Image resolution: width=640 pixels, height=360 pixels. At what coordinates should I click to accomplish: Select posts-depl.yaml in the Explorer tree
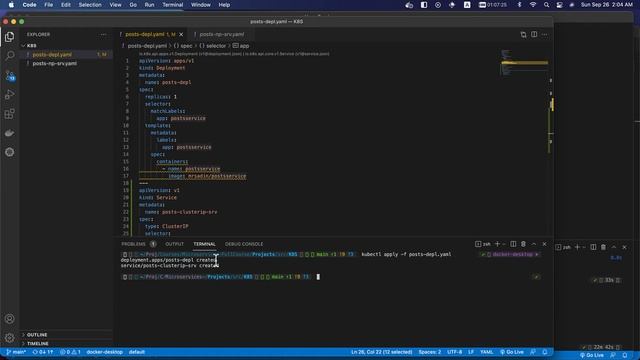[52, 55]
